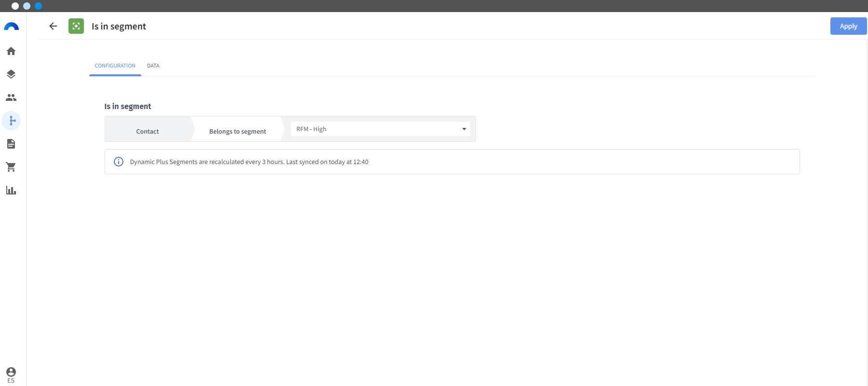Click the info icon in the sync notice
The width and height of the screenshot is (868, 386).
pos(119,162)
